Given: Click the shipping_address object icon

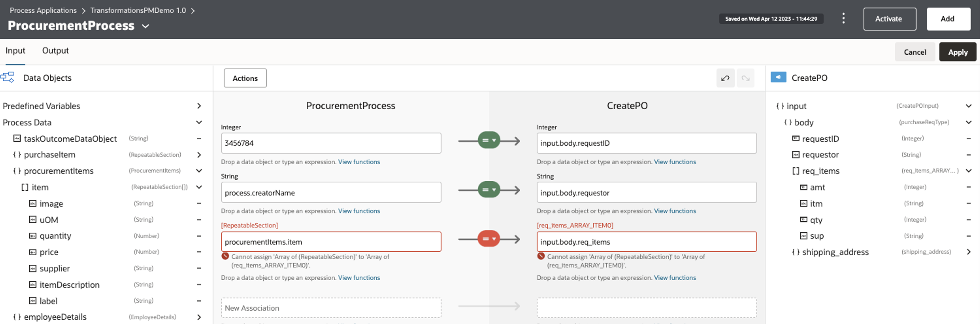Looking at the screenshot, I should 796,252.
